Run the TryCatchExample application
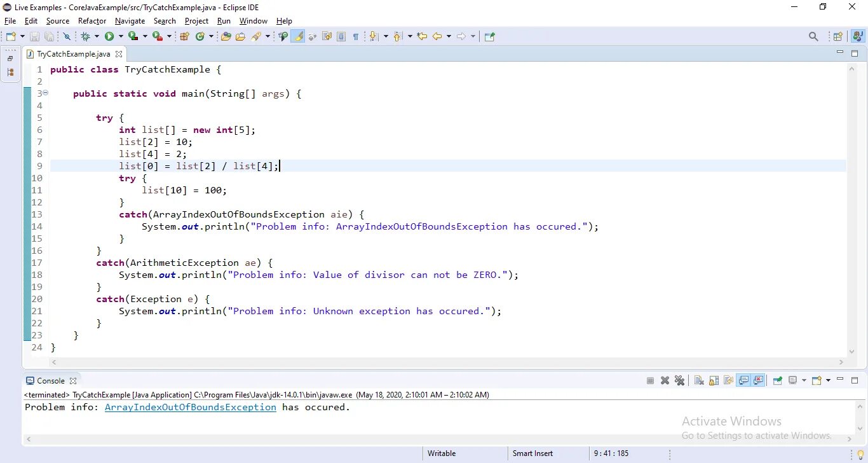This screenshot has width=868, height=463. tap(109, 36)
